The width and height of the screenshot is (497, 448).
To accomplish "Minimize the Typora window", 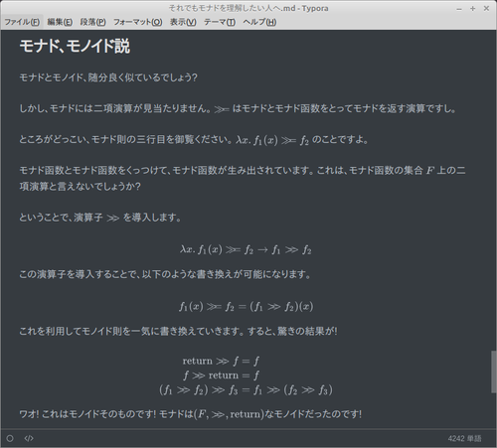I will click(459, 9).
